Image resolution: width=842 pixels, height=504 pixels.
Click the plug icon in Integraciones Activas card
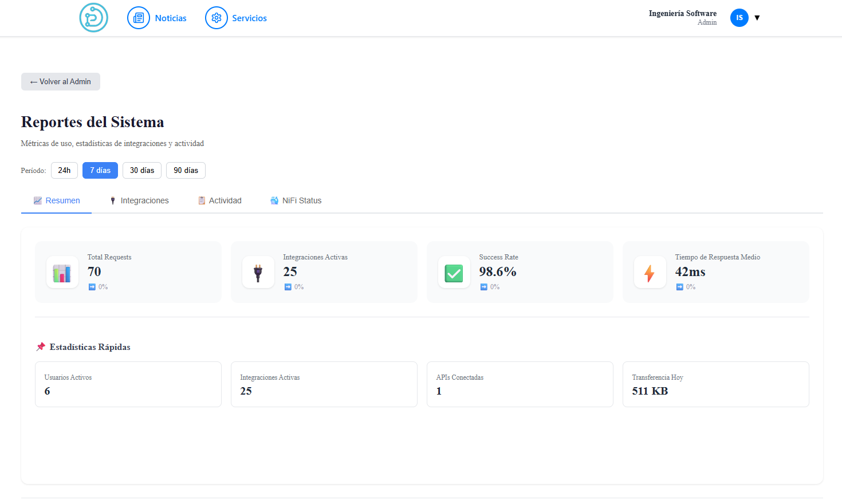tap(258, 272)
